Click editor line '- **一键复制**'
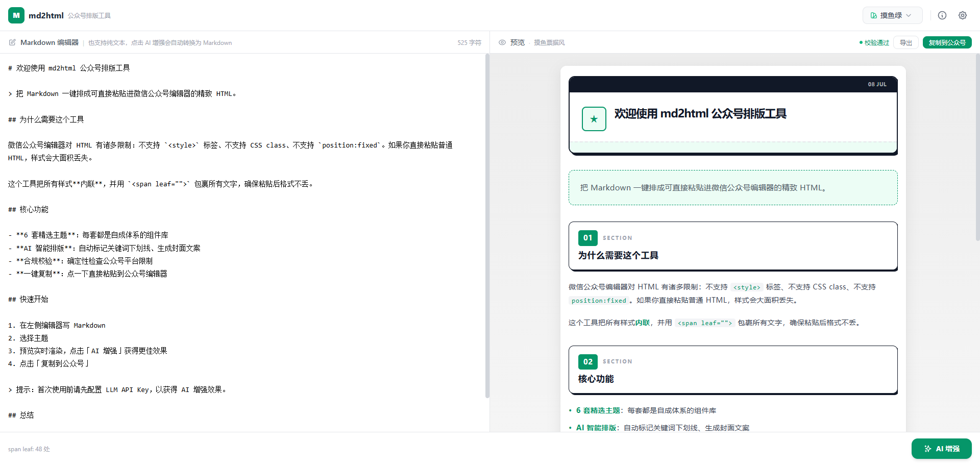 [88, 274]
